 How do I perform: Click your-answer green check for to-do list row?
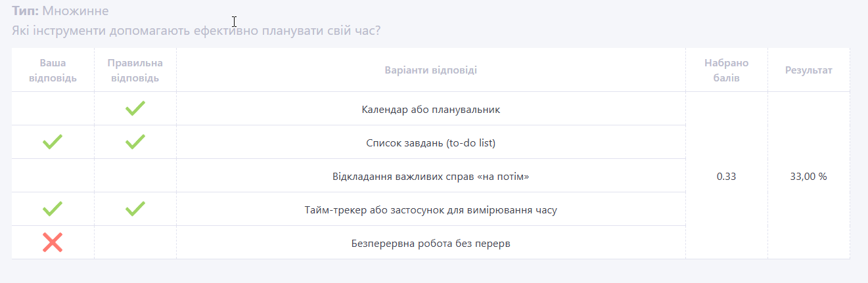point(53,142)
